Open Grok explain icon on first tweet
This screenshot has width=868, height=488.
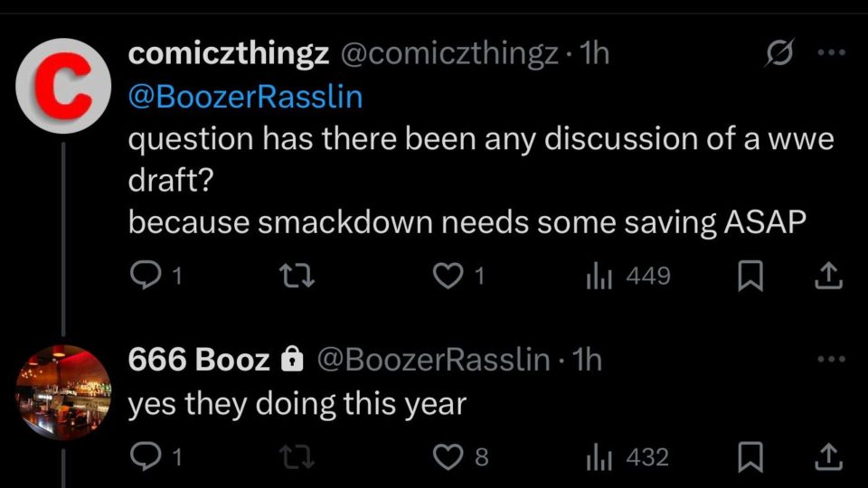[x=780, y=52]
